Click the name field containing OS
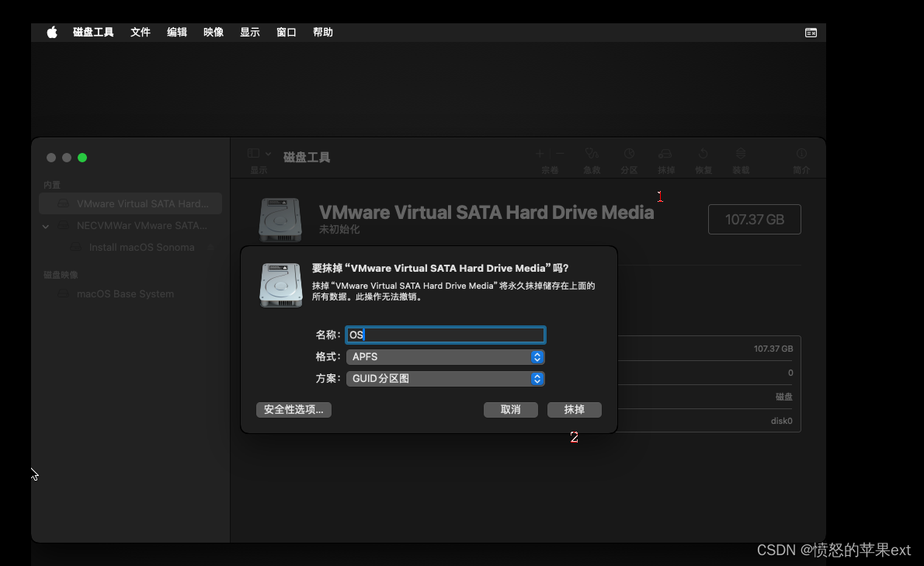This screenshot has width=924, height=566. (446, 335)
